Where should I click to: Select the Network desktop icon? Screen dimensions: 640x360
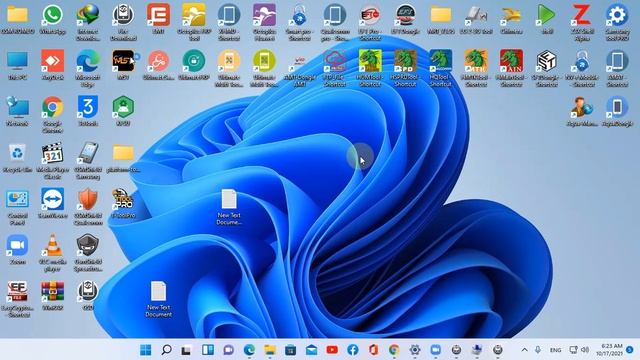click(x=17, y=107)
